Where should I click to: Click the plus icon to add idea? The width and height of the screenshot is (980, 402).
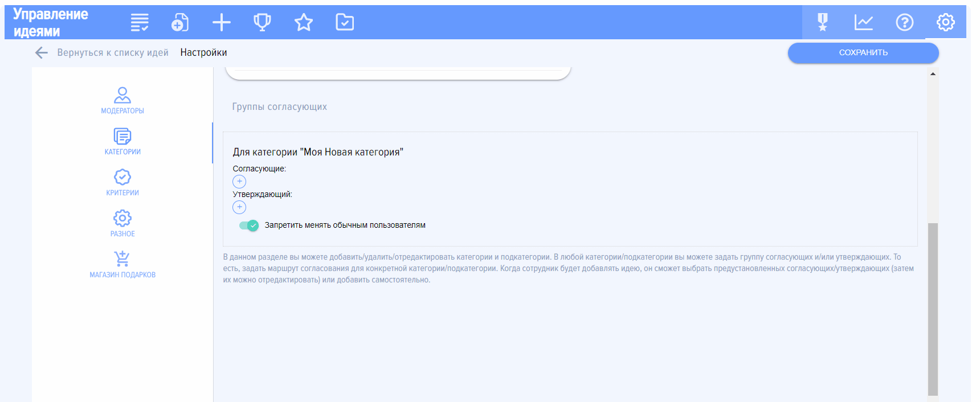pos(221,22)
